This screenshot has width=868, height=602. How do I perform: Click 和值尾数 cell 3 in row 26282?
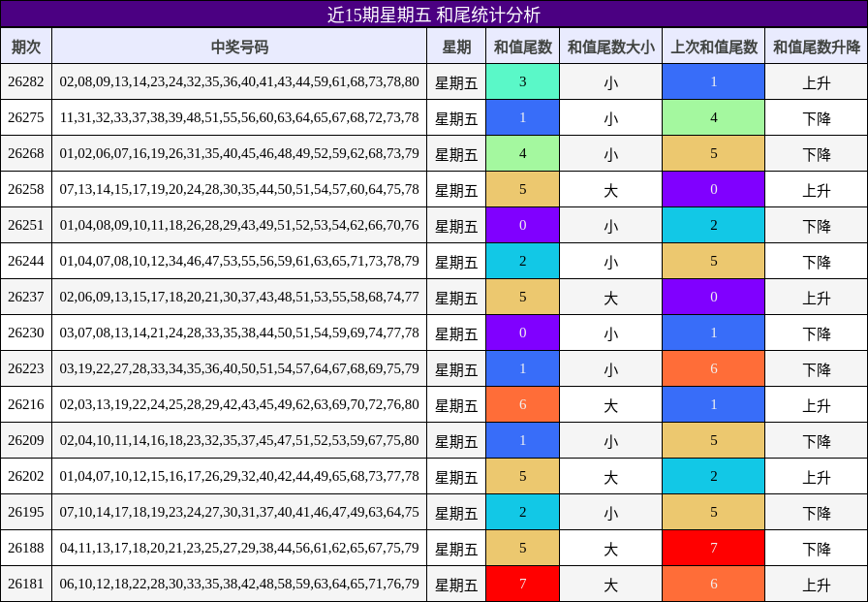522,82
